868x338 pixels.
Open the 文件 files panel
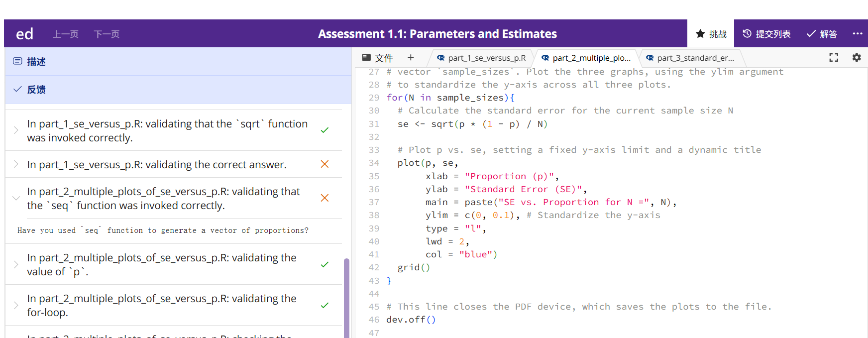[x=378, y=58]
